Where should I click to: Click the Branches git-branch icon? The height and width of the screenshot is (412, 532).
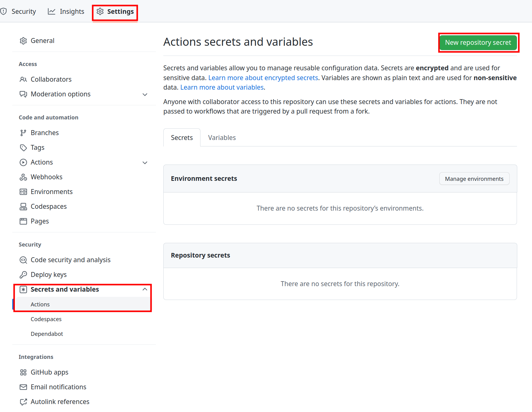[23, 133]
